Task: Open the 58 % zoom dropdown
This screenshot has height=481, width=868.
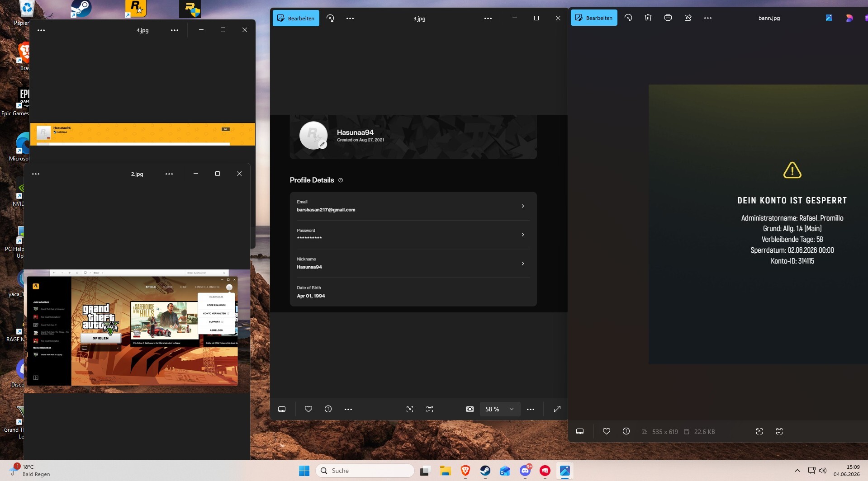Action: [x=500, y=409]
